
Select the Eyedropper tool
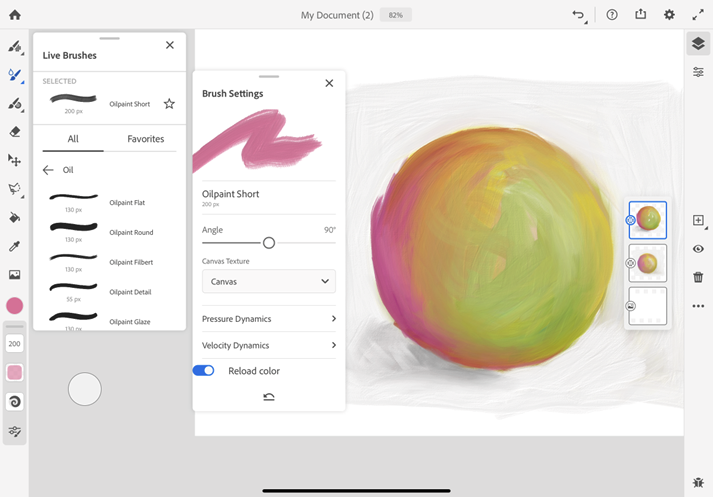pos(15,246)
